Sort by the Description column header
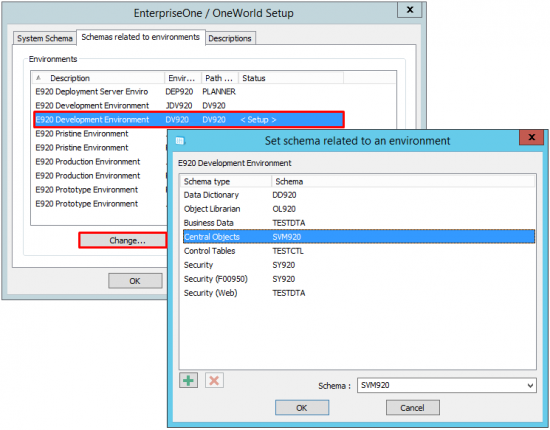The height and width of the screenshot is (430, 550). [99, 78]
